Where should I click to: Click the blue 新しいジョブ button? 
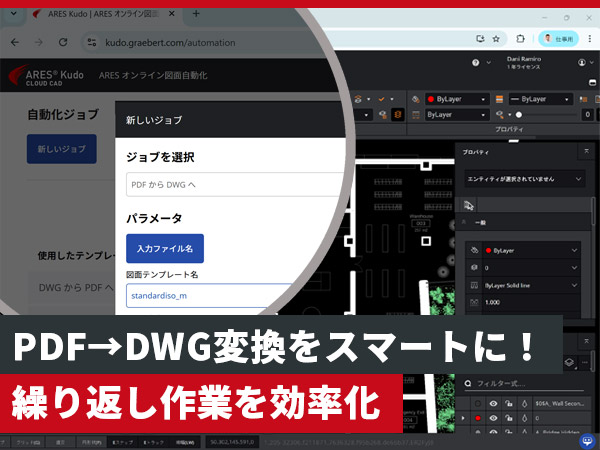click(62, 149)
